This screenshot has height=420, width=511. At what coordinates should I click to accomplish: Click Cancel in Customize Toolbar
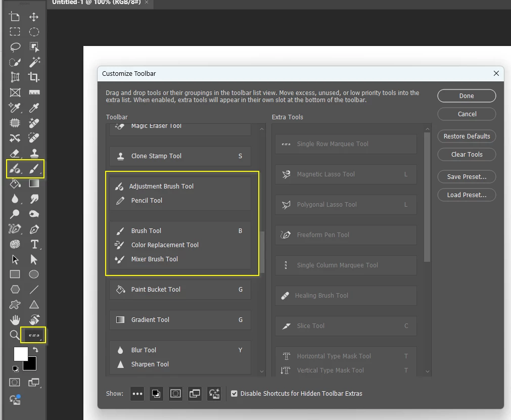(467, 114)
